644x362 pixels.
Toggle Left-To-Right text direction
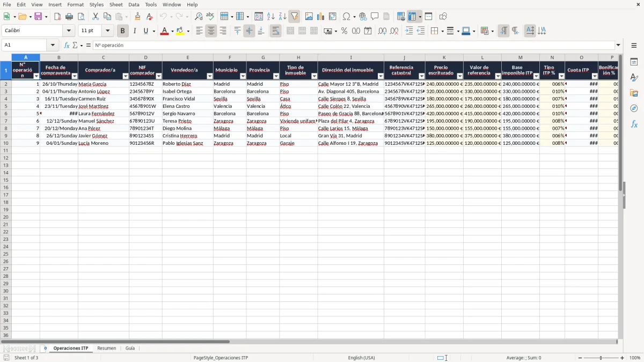click(x=503, y=31)
